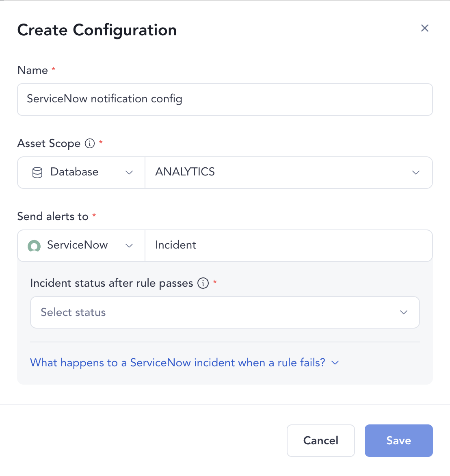Click the chevron beside ServiceNow

pyautogui.click(x=129, y=246)
